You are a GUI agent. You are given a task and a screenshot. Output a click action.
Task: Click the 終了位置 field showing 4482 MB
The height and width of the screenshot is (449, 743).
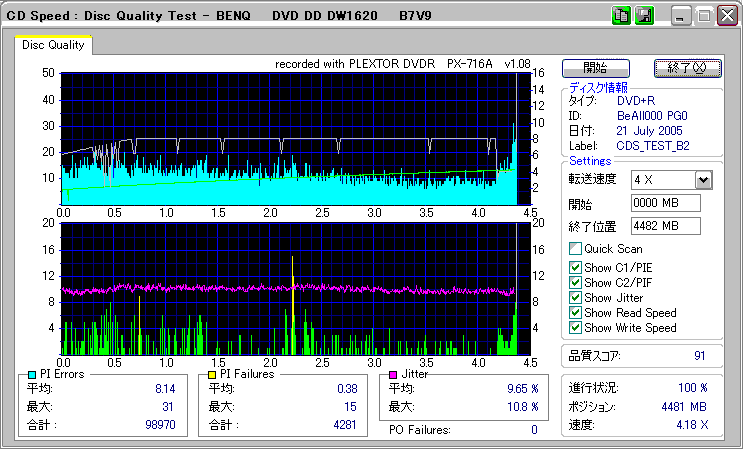pyautogui.click(x=666, y=226)
